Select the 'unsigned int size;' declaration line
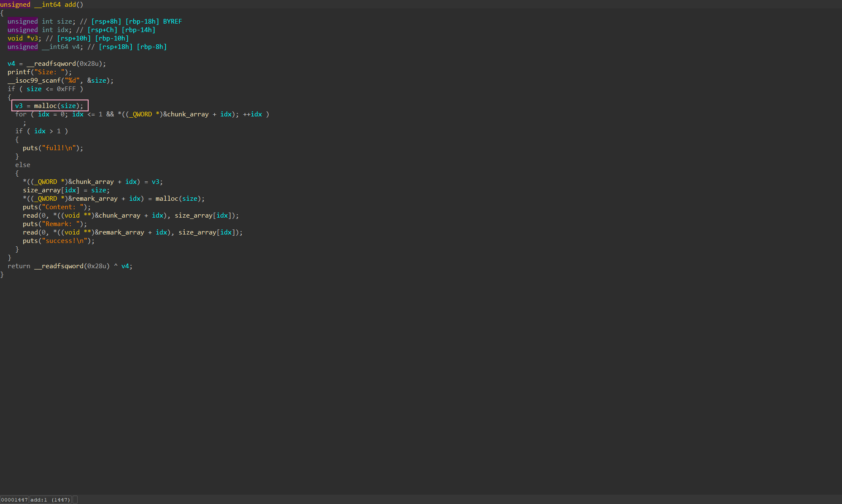The width and height of the screenshot is (842, 504). (x=94, y=22)
